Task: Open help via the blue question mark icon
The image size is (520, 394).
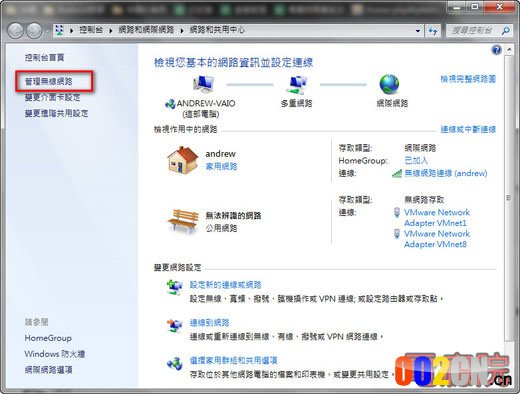Action: coord(496,50)
